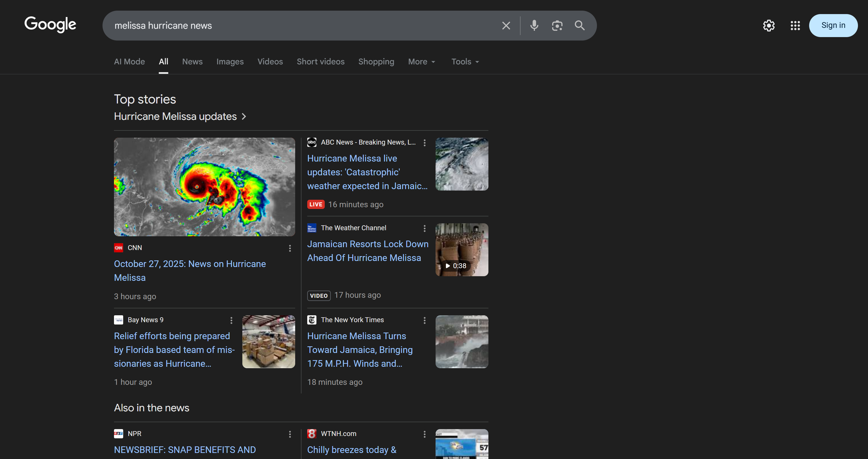868x459 pixels.
Task: Switch to the Images tab
Action: point(230,62)
